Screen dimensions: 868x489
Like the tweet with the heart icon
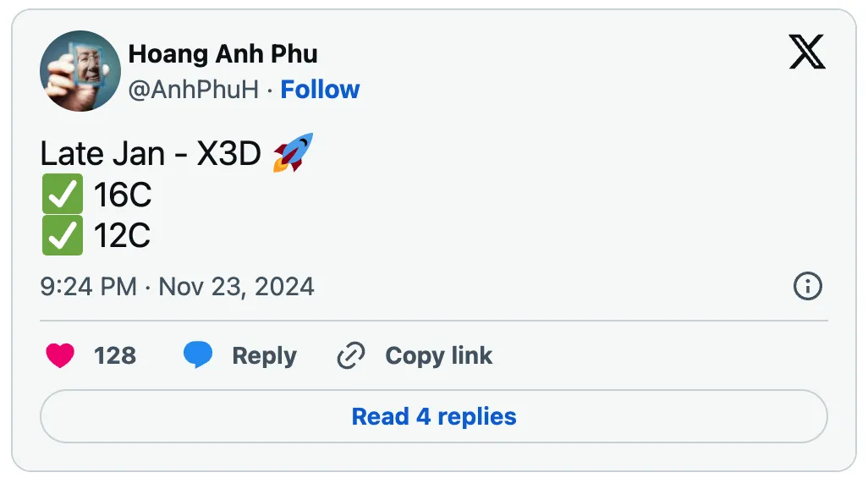click(x=60, y=355)
